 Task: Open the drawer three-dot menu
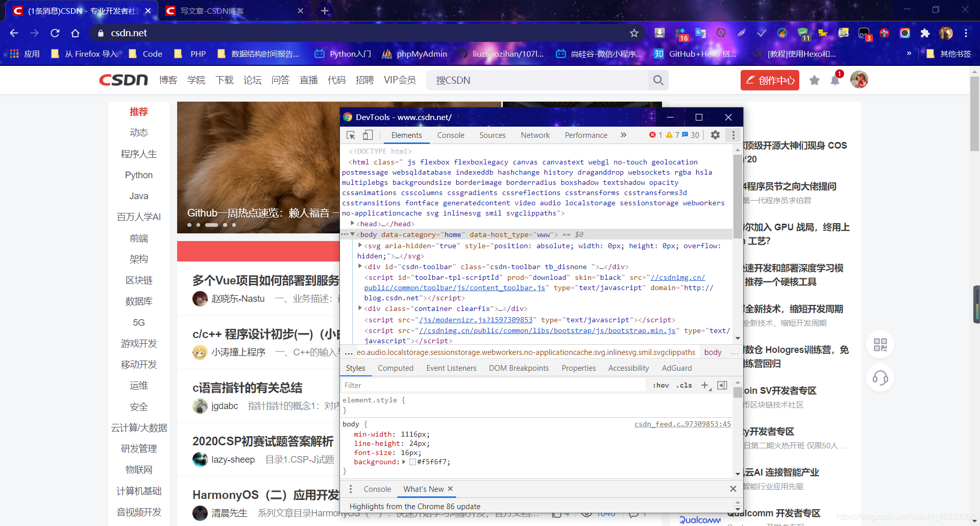pyautogui.click(x=350, y=489)
